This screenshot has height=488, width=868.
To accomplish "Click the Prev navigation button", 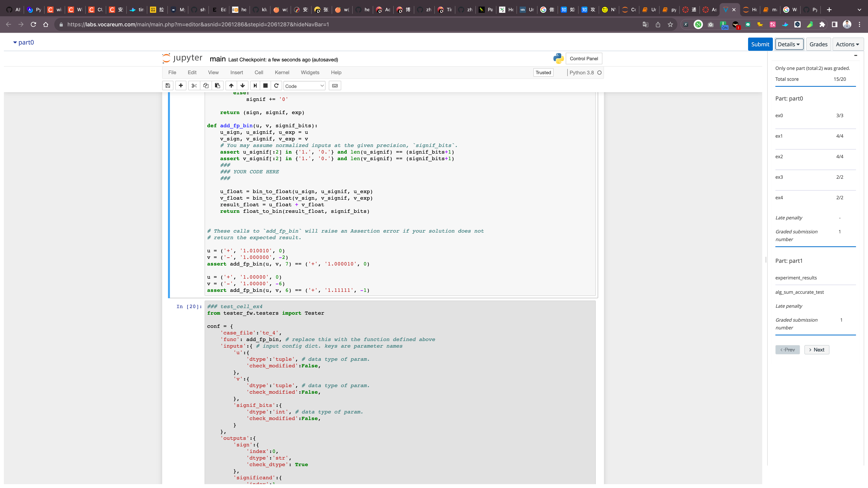I will point(787,350).
